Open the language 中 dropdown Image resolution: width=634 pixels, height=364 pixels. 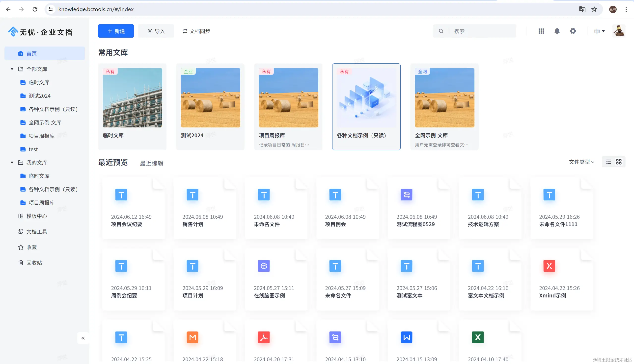click(599, 31)
